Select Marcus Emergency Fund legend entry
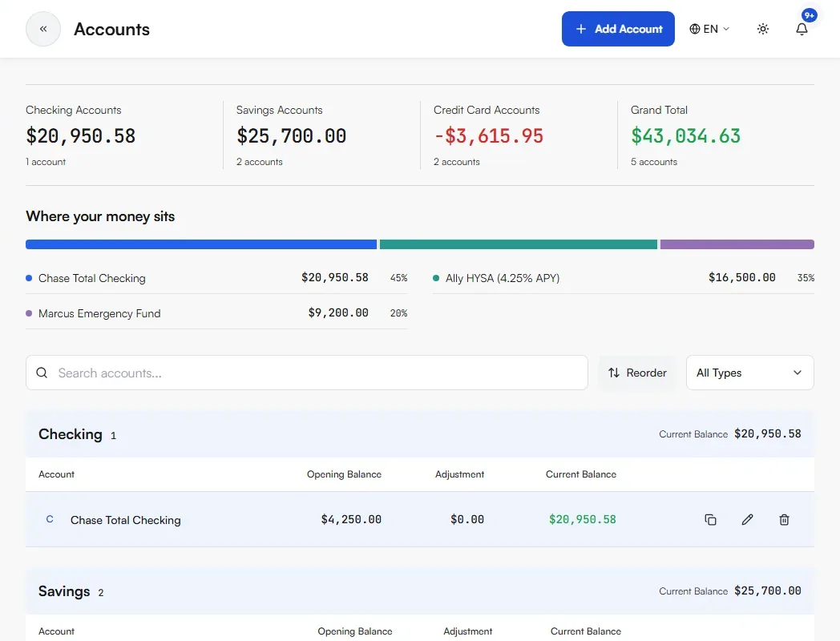The height and width of the screenshot is (641, 840). pos(216,313)
